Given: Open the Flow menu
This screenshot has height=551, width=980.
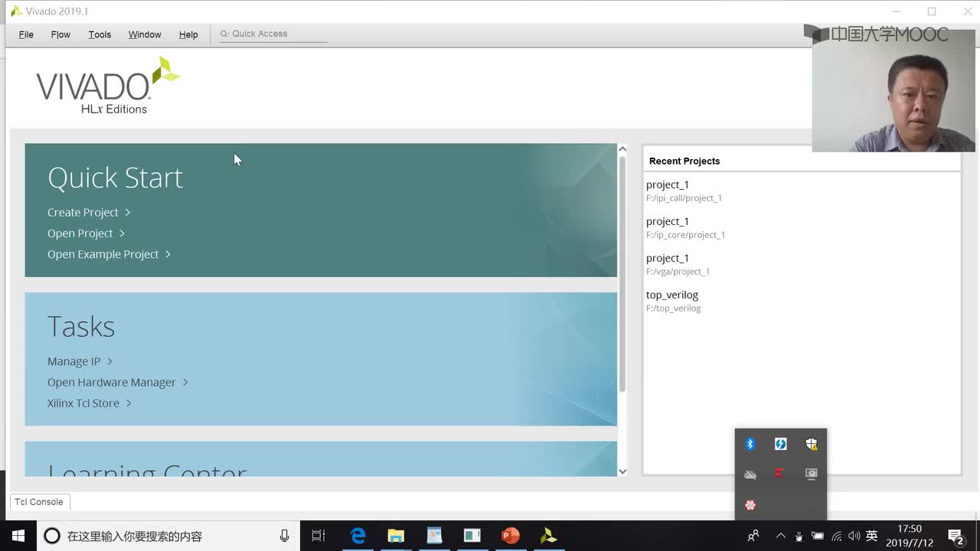Looking at the screenshot, I should tap(60, 34).
